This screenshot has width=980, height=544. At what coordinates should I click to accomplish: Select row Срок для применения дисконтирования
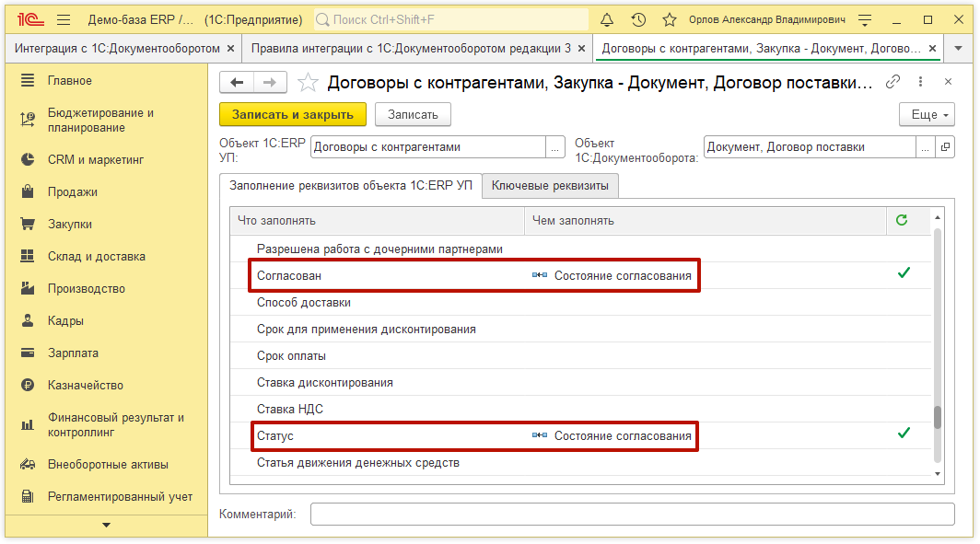pos(580,330)
